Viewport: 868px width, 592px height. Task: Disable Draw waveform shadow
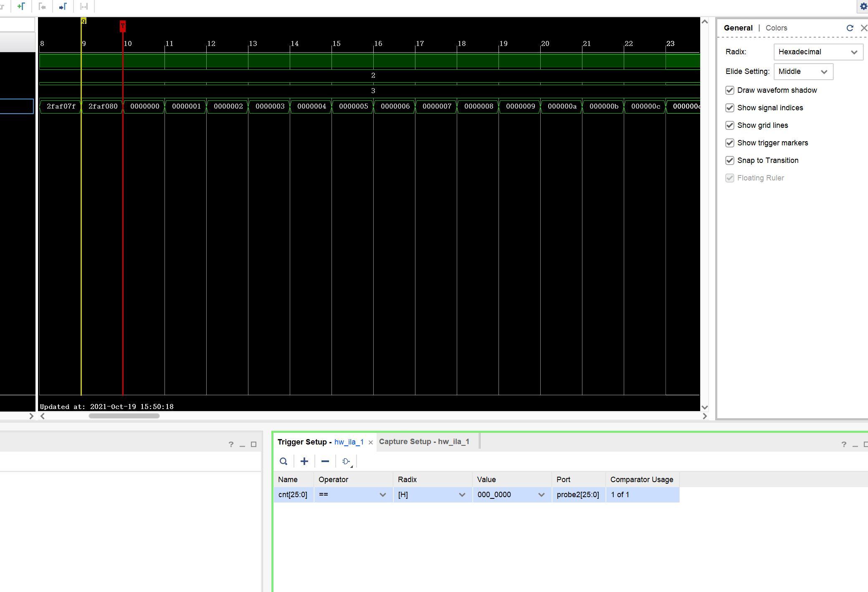[x=729, y=90]
